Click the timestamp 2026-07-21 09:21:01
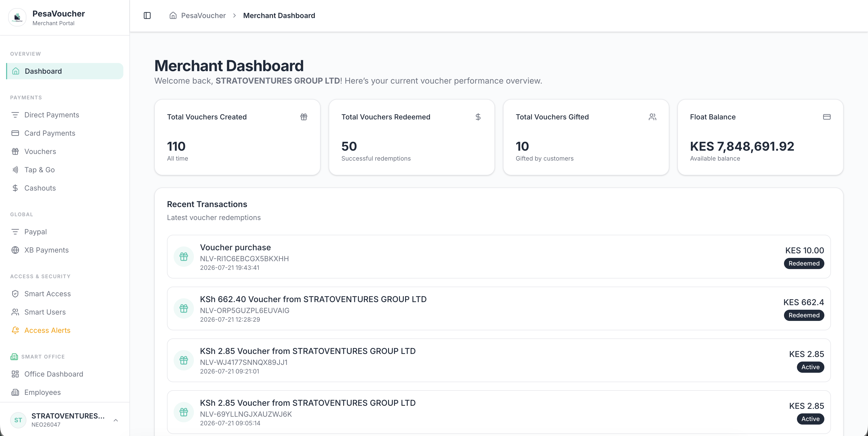868x436 pixels. [229, 371]
